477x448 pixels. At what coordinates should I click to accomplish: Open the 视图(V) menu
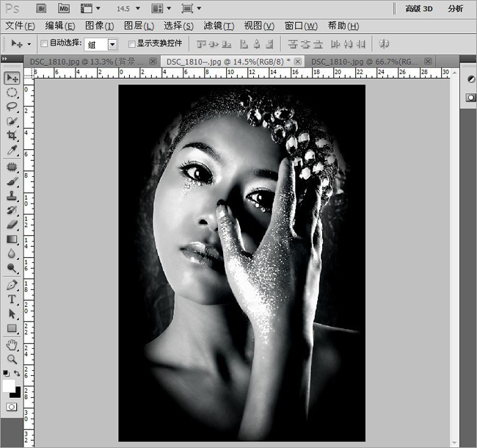point(259,26)
